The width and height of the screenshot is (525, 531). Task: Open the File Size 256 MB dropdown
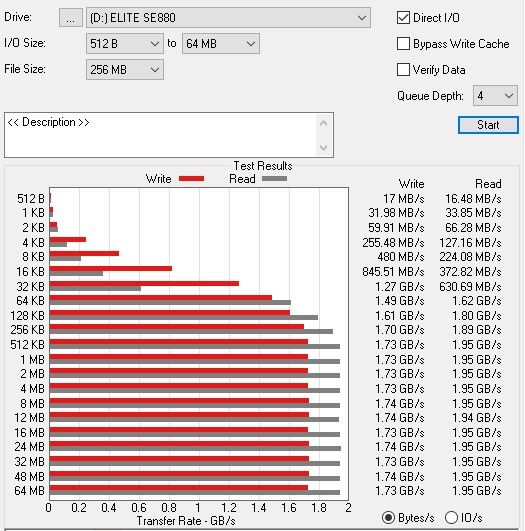(x=125, y=70)
